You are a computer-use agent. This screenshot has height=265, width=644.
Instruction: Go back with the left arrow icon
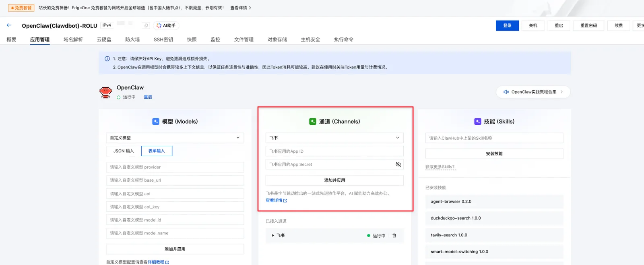(9, 25)
